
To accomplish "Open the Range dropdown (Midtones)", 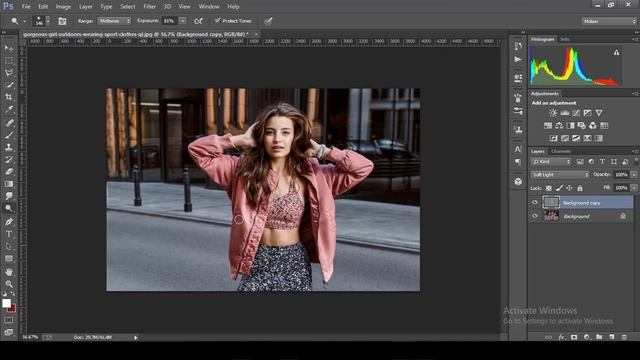I will [x=115, y=21].
